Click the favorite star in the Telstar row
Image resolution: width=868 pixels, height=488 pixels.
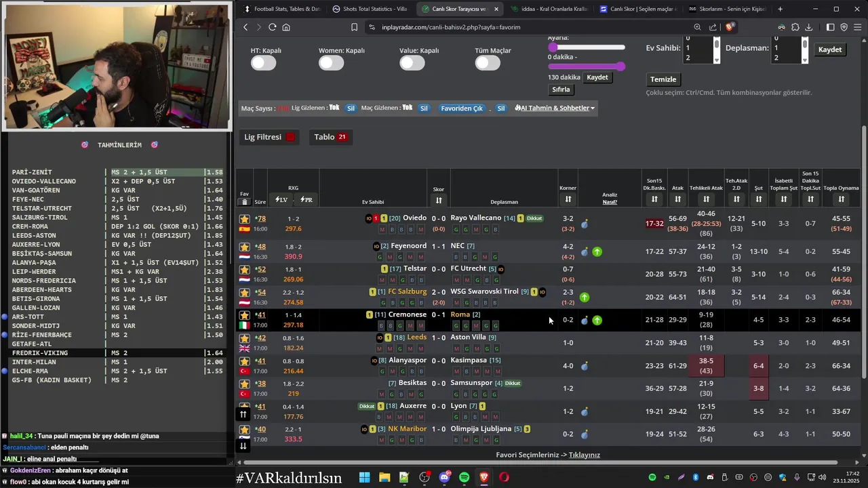(245, 270)
